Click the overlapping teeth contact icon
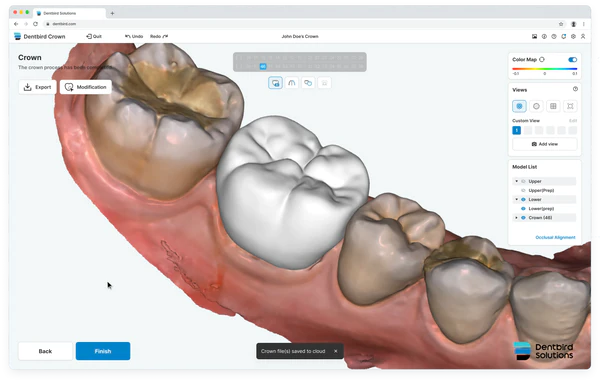600x382 pixels. click(x=308, y=83)
